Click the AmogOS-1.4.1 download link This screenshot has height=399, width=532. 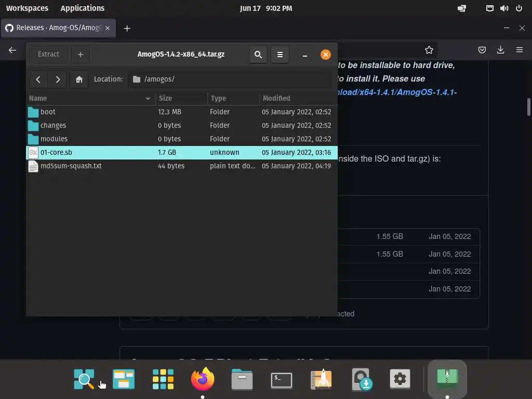point(397,92)
